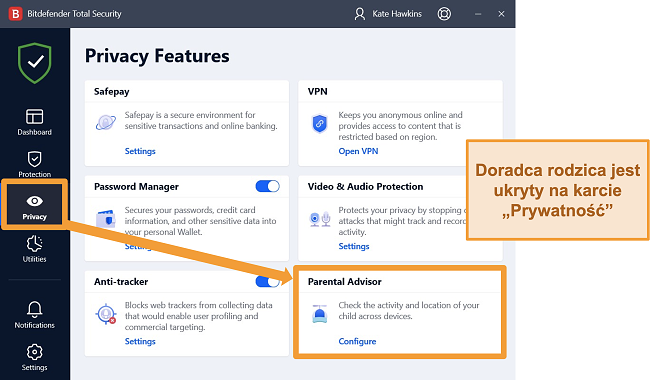Click the Anti-tracker target icon
The height and width of the screenshot is (380, 650).
point(106,314)
